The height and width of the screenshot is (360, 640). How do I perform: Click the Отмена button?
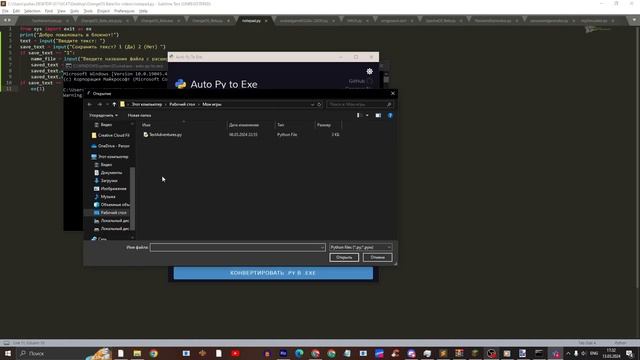(378, 258)
